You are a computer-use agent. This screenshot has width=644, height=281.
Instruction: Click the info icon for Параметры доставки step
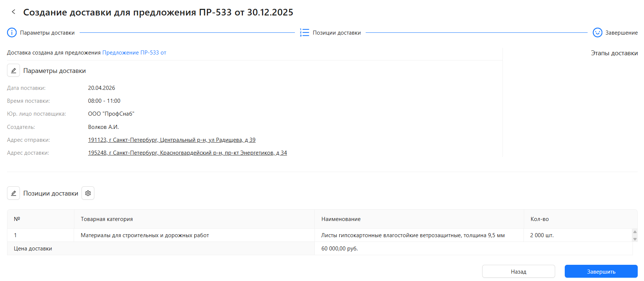tap(12, 33)
